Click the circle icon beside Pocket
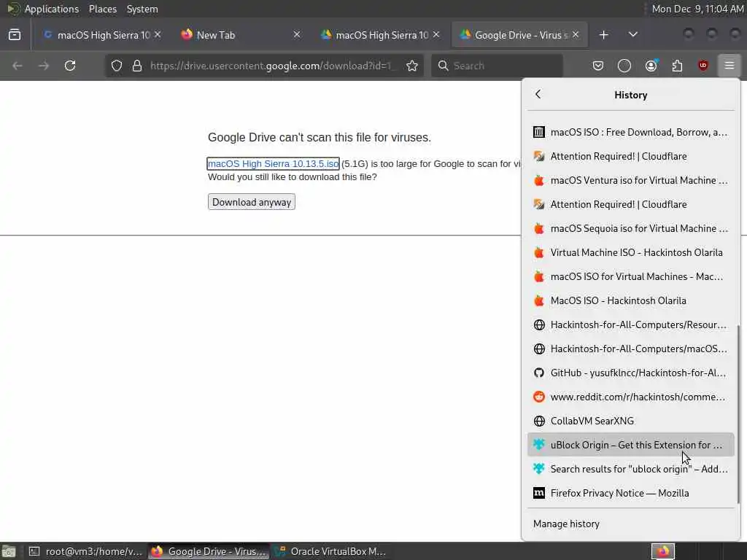 (624, 65)
